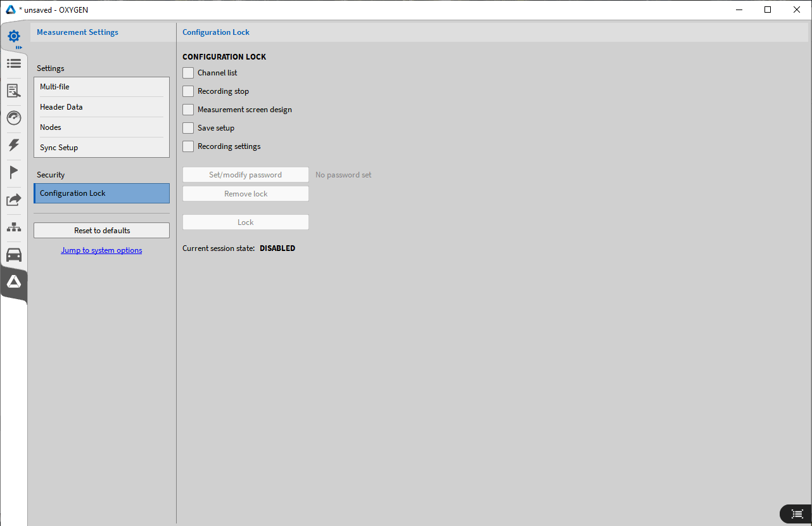Open the Sync Setup settings item
This screenshot has height=526, width=812.
(x=101, y=148)
